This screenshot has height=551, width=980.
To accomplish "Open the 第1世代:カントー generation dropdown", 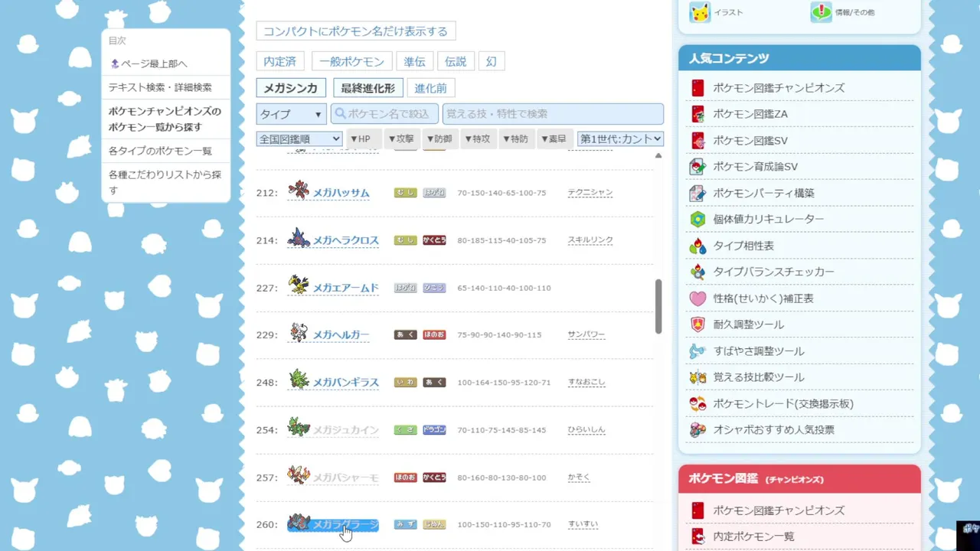I will (620, 139).
